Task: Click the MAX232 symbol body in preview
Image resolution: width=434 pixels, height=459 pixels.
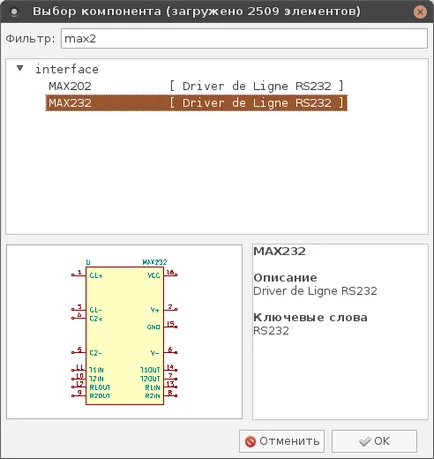Action: (x=125, y=336)
